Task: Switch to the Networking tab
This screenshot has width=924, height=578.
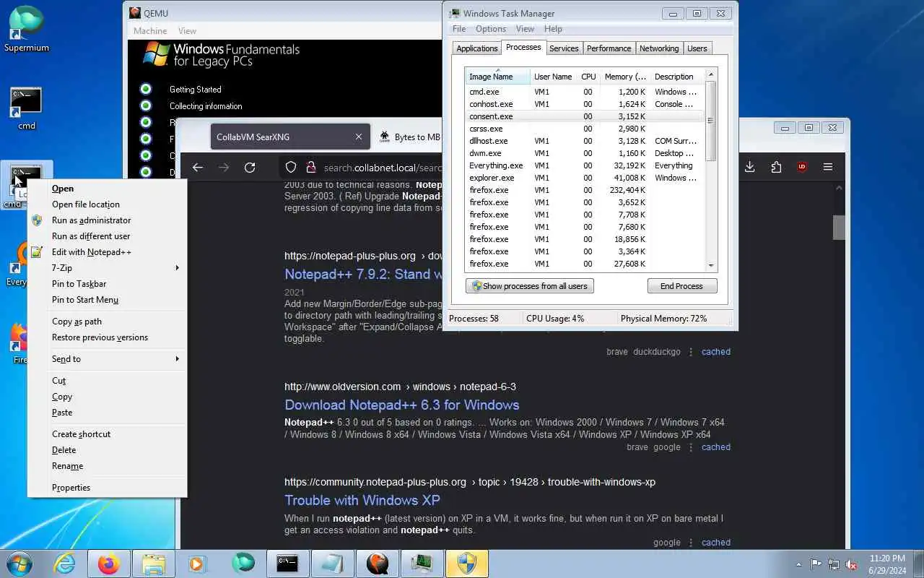Action: pyautogui.click(x=659, y=48)
